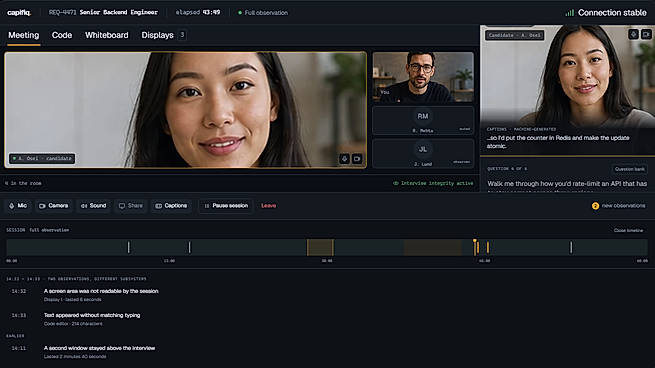Toggle the Camera button in the control bar

(x=53, y=206)
